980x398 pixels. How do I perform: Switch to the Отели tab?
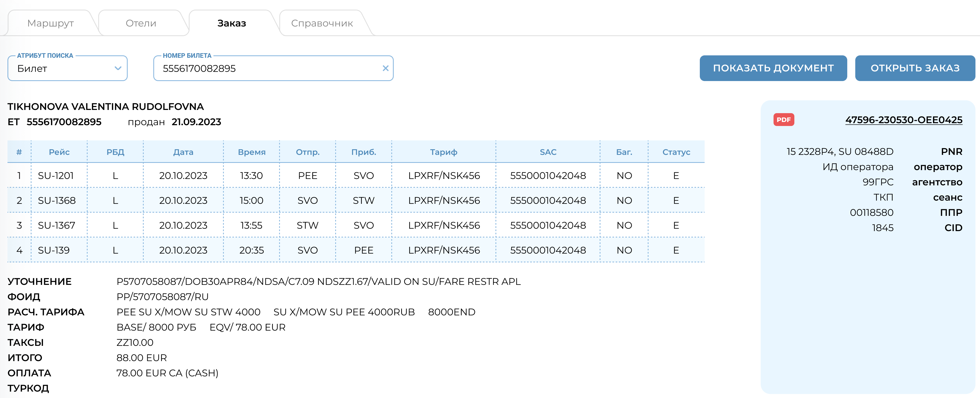click(141, 23)
